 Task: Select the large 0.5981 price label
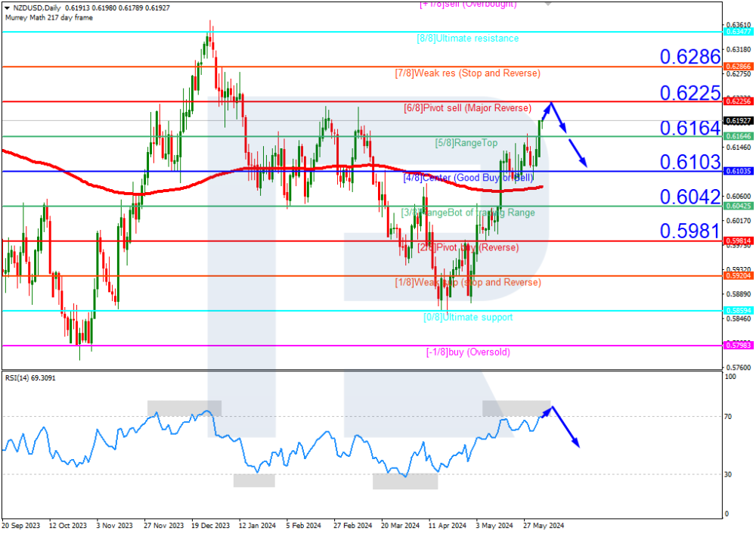click(x=689, y=231)
